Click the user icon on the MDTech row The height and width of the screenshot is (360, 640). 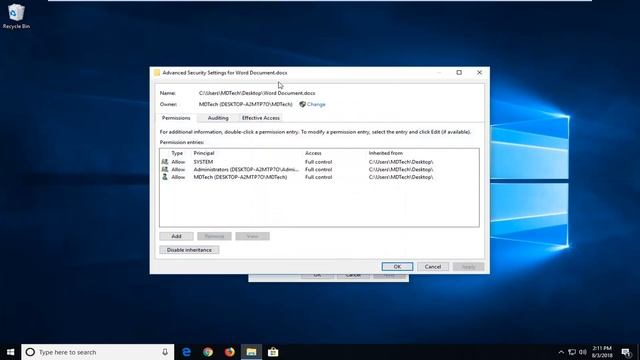point(165,177)
